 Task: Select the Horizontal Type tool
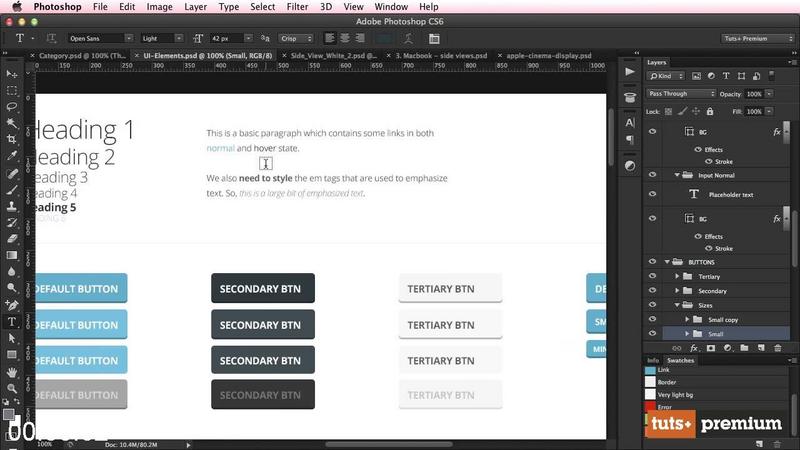(12, 321)
